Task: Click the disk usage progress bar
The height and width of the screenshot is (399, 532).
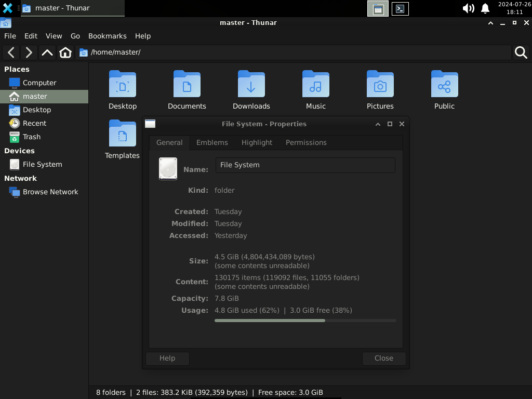Action: 305,321
